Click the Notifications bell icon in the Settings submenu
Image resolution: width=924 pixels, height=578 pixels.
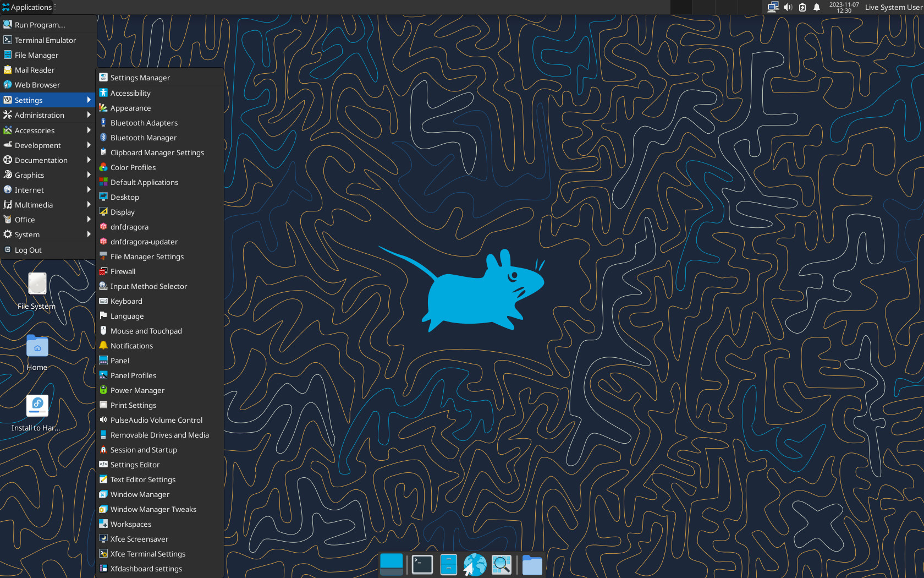click(x=103, y=346)
